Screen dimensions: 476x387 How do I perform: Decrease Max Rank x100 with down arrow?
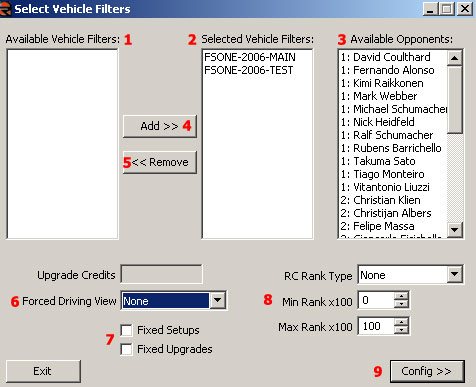tap(401, 330)
